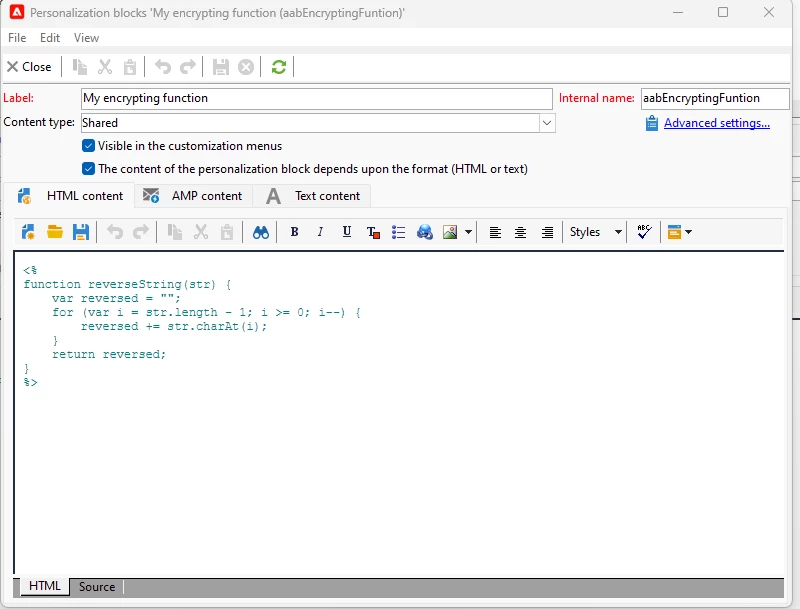Click the Close toolbar button
The height and width of the screenshot is (609, 800).
pyautogui.click(x=29, y=67)
